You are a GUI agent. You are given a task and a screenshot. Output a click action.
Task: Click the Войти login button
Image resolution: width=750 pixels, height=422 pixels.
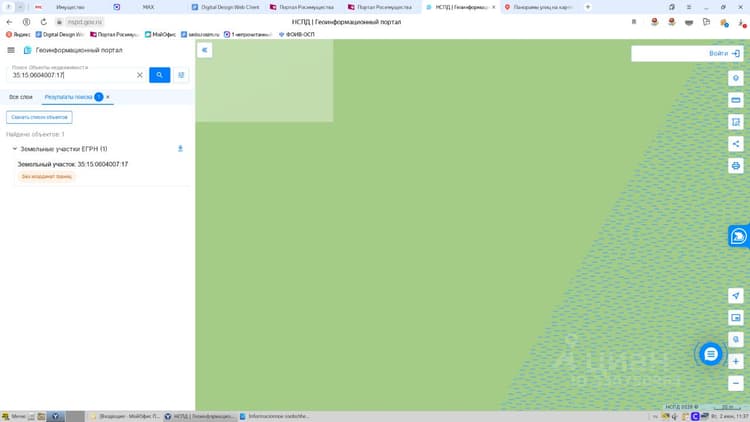(725, 54)
